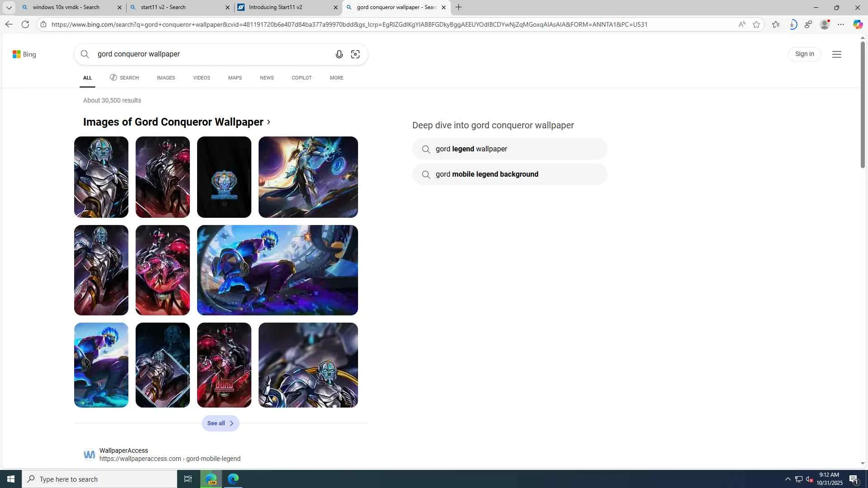Image resolution: width=868 pixels, height=488 pixels.
Task: Click the page vertical scrollbar thumb
Action: [x=863, y=104]
